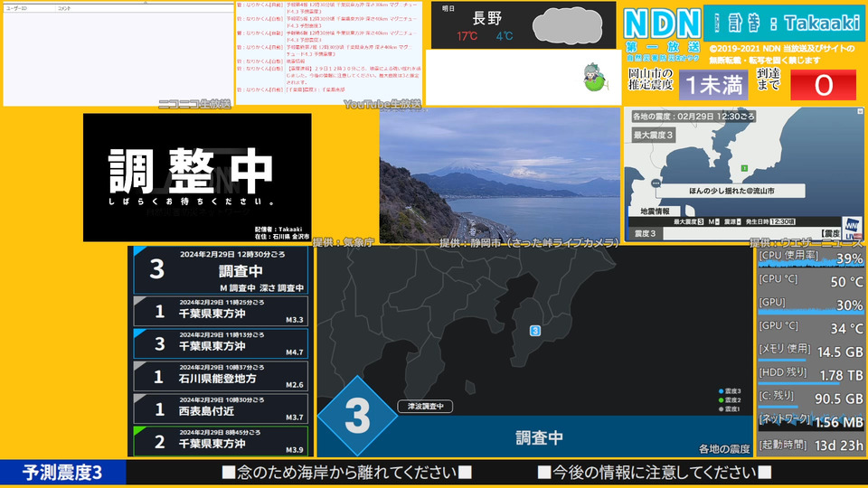Click the CPU ℃ 50 ℃ reading

point(810,281)
